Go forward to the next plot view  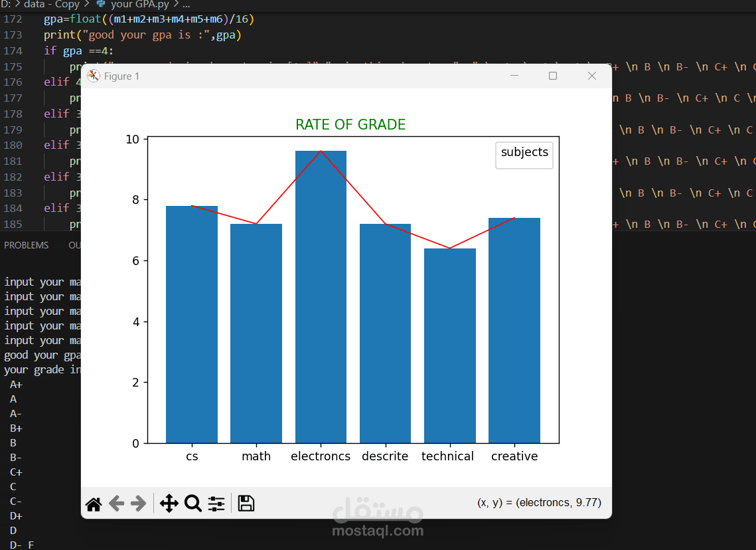[x=139, y=504]
